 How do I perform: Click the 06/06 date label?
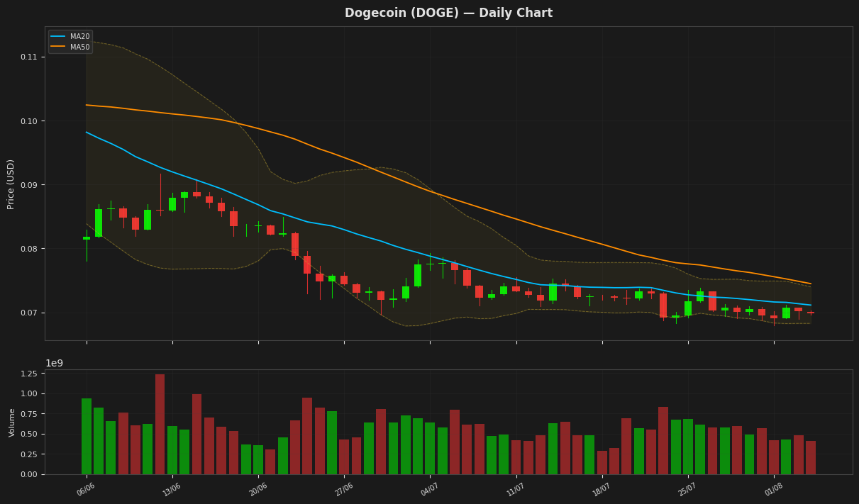86,489
